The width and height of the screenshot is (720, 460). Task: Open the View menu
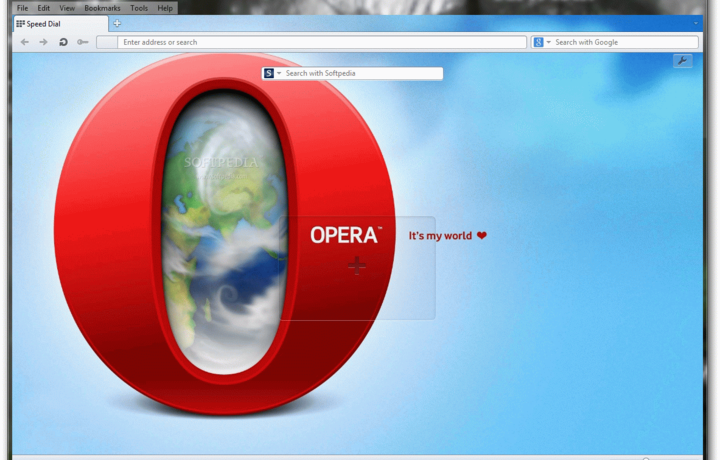(67, 8)
